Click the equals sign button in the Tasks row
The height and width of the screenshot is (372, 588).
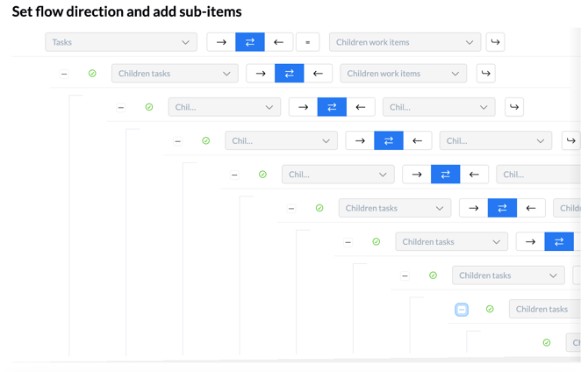(307, 42)
